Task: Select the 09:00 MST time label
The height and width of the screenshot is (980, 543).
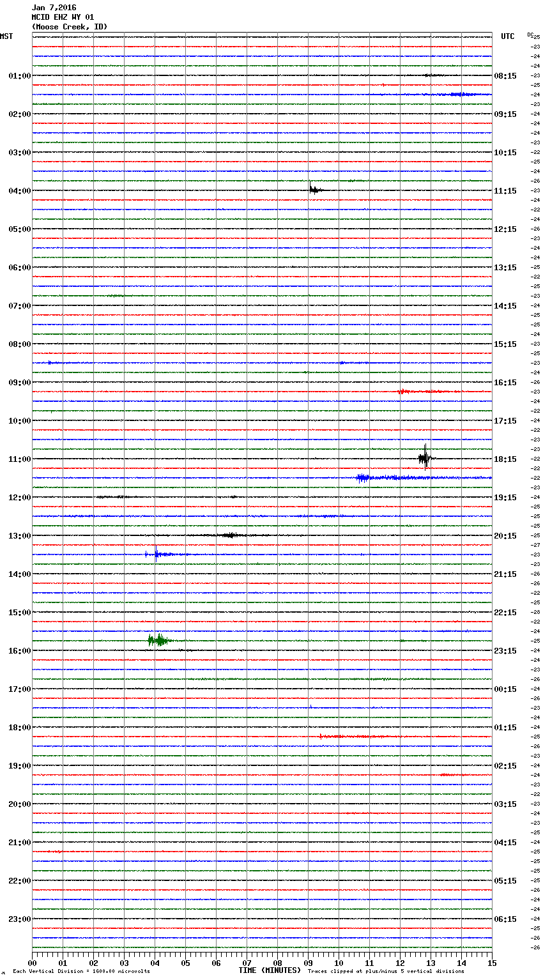Action: (19, 383)
